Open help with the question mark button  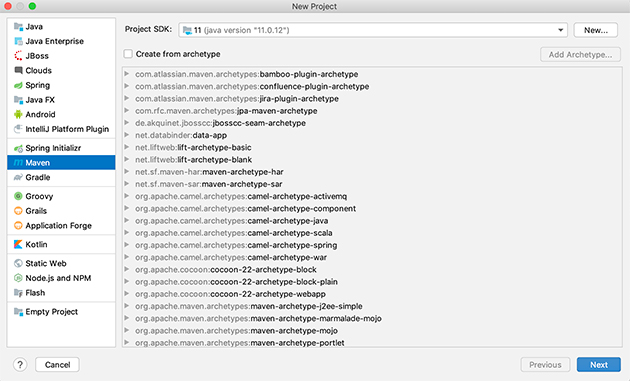click(20, 365)
